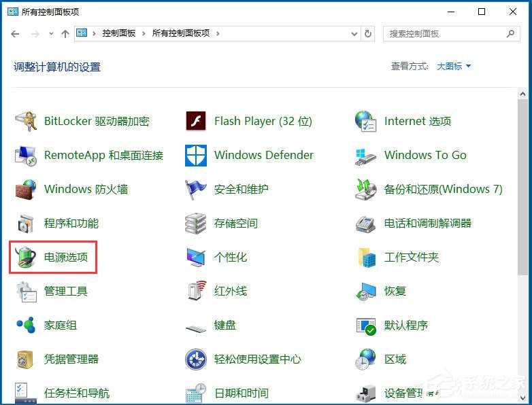
Task: Open the Internet 选项 link
Action: pyautogui.click(x=417, y=121)
